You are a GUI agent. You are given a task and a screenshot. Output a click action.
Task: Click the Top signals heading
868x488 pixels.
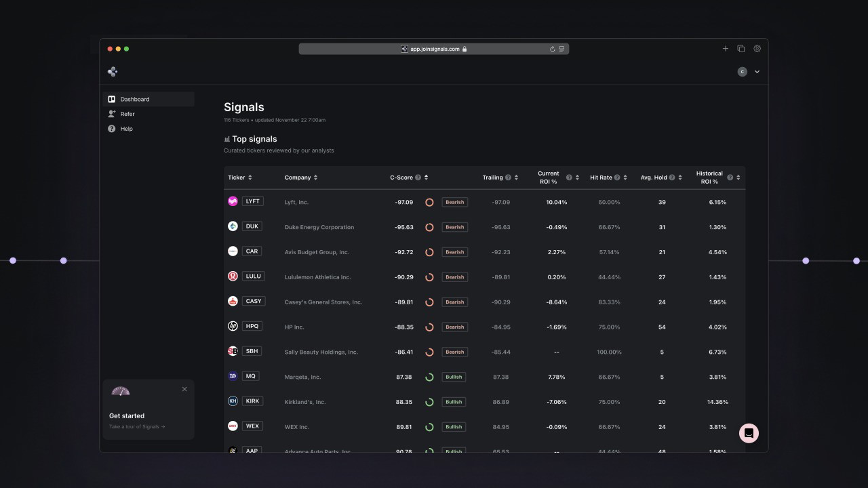(254, 139)
